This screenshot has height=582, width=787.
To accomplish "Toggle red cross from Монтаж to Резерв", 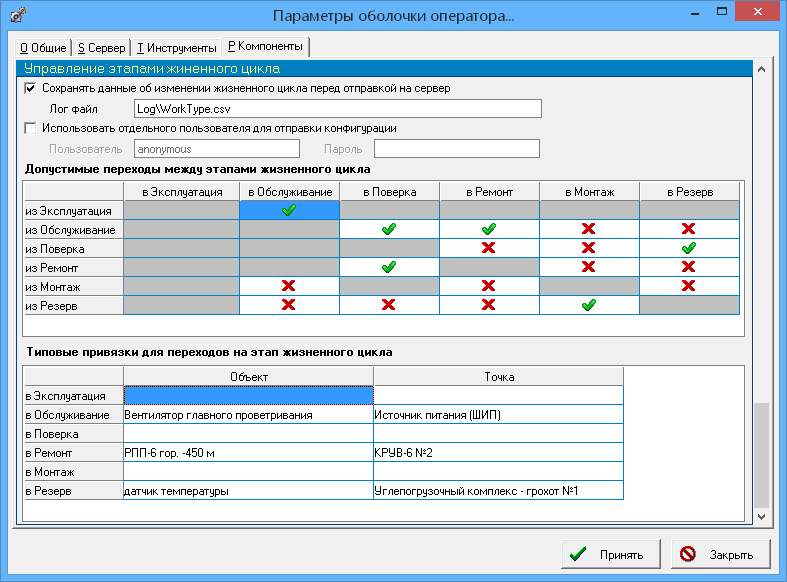I will [x=689, y=286].
